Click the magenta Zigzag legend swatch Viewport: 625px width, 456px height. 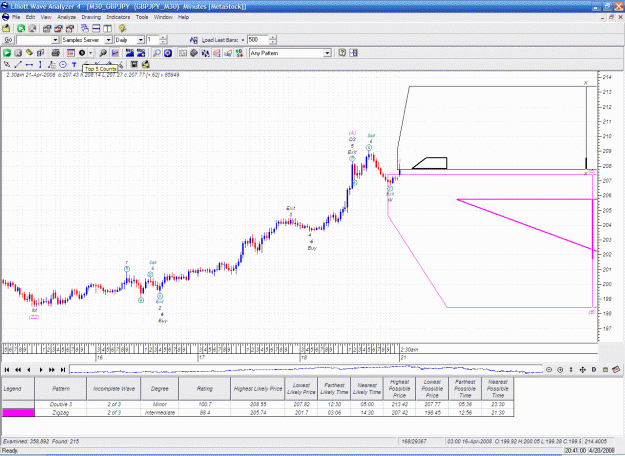pos(18,413)
